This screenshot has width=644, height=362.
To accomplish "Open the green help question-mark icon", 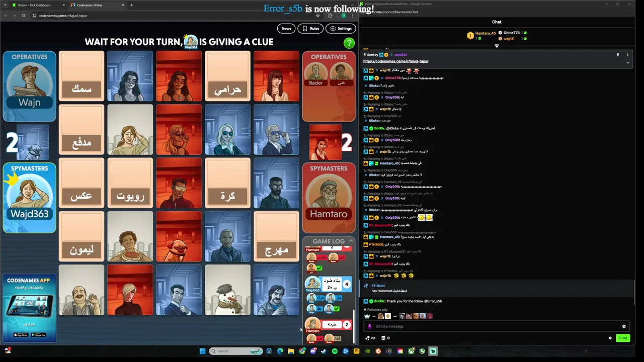I will pyautogui.click(x=349, y=43).
